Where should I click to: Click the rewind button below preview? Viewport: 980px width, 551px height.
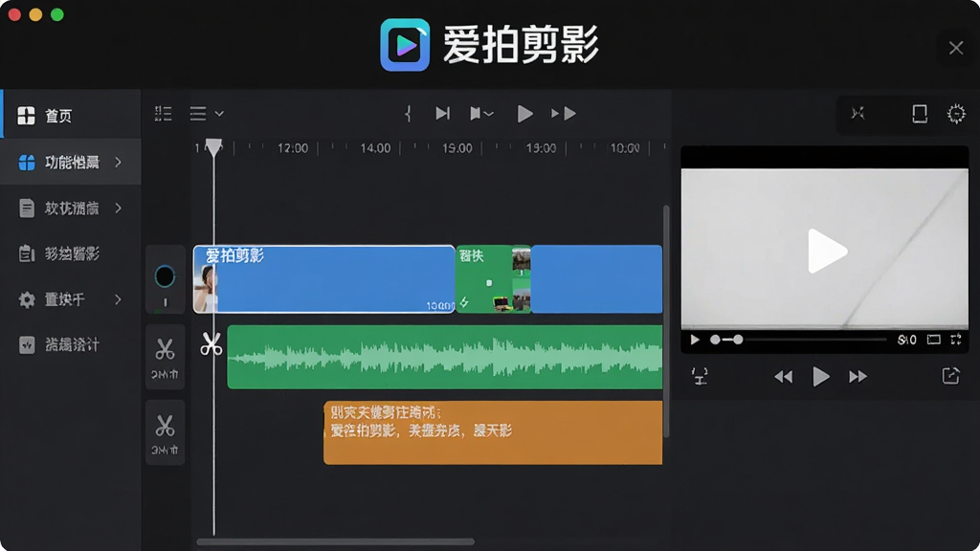point(783,377)
